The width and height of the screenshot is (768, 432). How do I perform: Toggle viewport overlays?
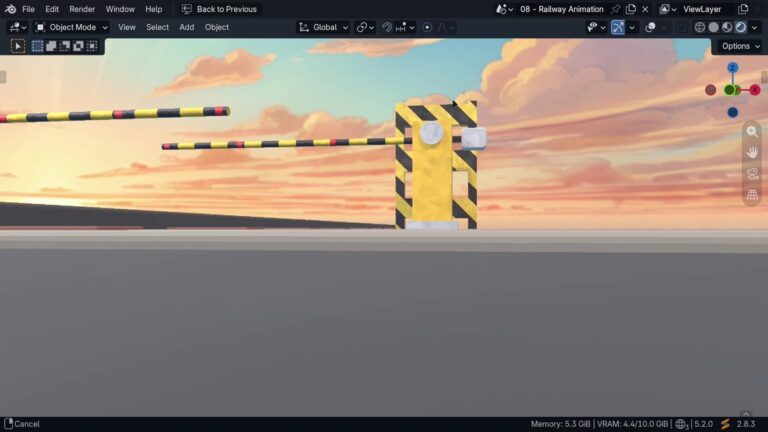650,27
